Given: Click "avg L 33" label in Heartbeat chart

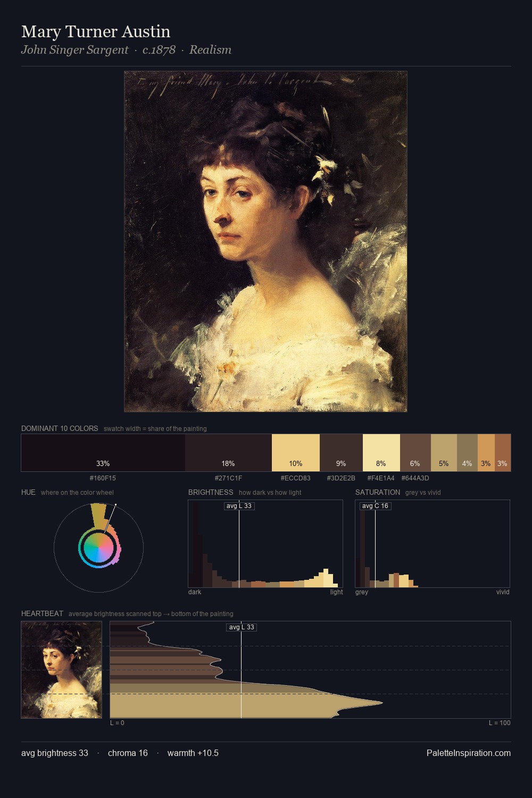Looking at the screenshot, I should pos(242,627).
